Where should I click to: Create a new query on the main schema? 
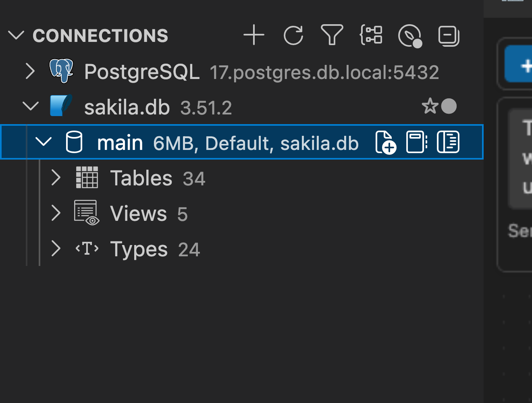pyautogui.click(x=385, y=142)
